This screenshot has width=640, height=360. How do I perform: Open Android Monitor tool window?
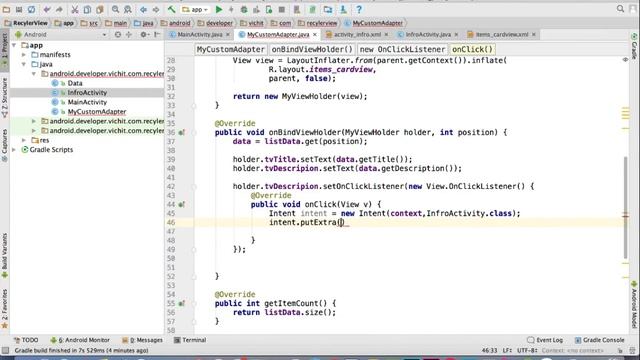(80, 340)
